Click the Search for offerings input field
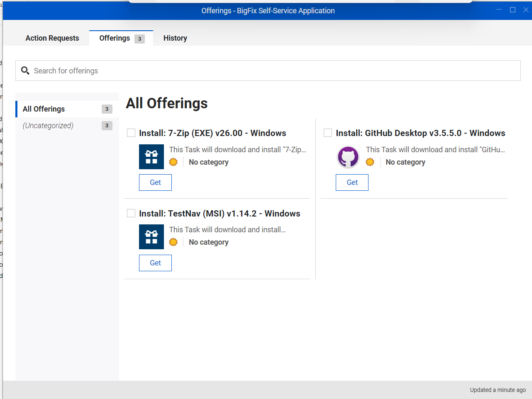Screen dimensions: 532x399 point(166,70)
